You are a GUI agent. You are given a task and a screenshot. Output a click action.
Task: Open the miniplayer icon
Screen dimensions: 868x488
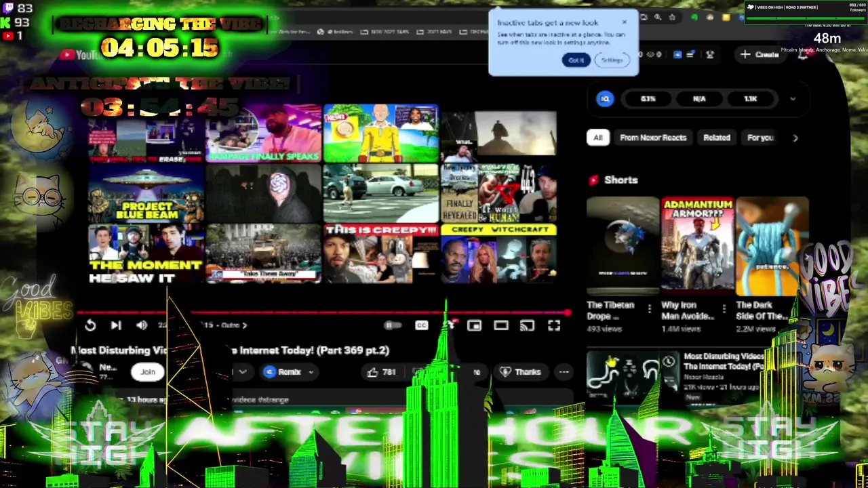coord(474,326)
